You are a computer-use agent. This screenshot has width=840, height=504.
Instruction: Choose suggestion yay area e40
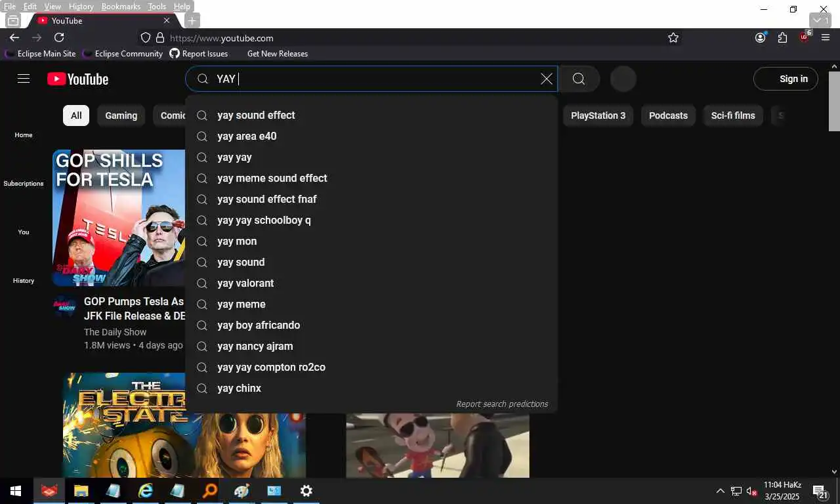pyautogui.click(x=371, y=136)
